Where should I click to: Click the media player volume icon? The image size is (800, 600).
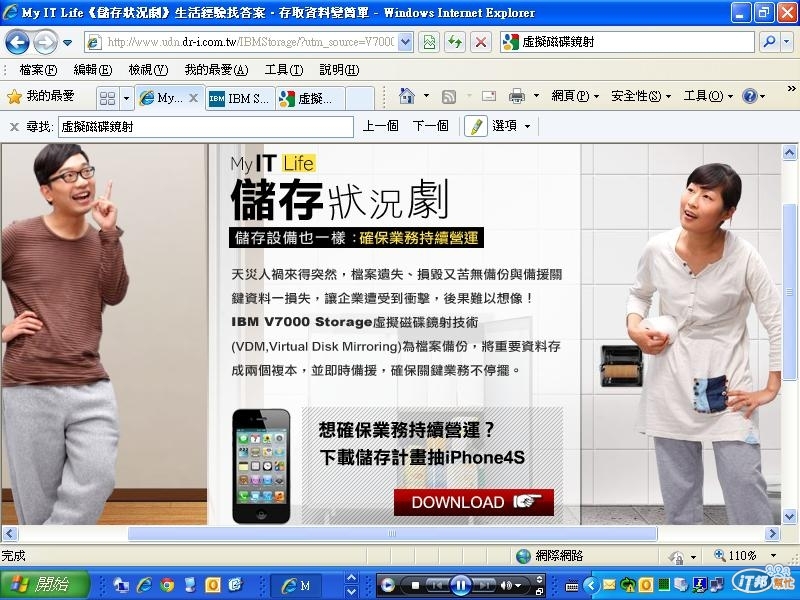tap(507, 586)
